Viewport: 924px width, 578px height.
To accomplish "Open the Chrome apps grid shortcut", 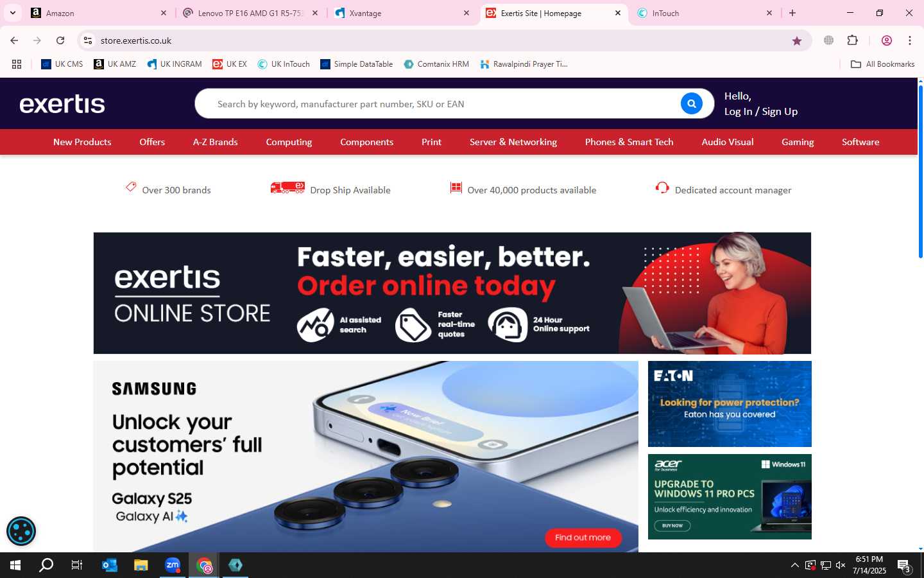I will 17,64.
